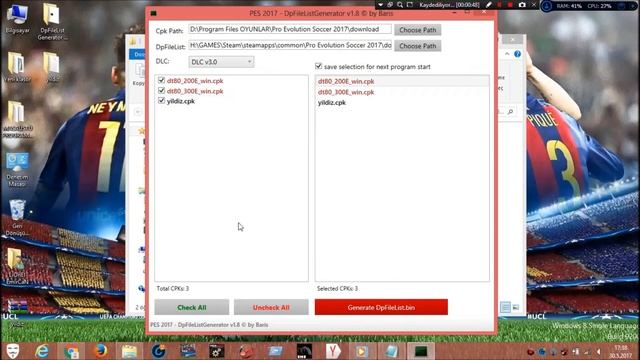Select the Denetim Masası desktop icon
Viewport: 640px width, 360px height.
(17, 169)
